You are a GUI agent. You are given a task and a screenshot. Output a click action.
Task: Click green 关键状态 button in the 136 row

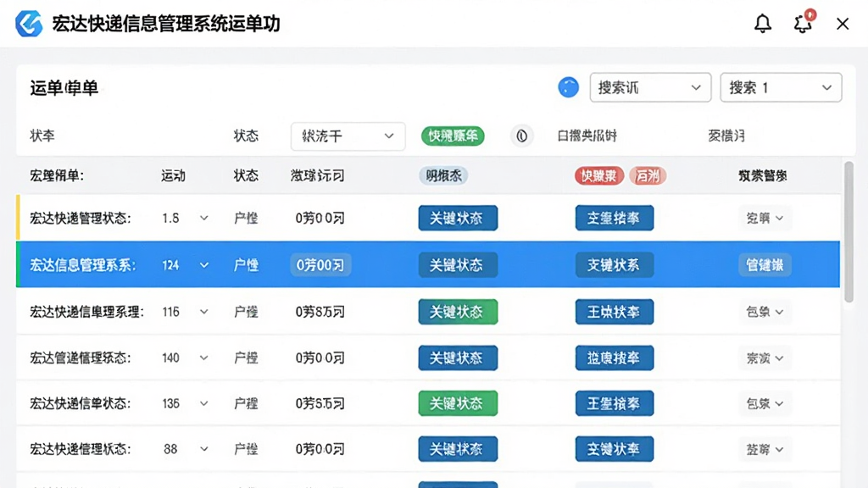(458, 403)
